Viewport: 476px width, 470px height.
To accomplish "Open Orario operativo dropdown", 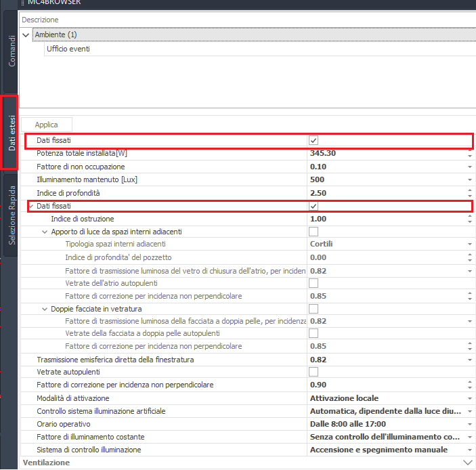I will pyautogui.click(x=470, y=424).
